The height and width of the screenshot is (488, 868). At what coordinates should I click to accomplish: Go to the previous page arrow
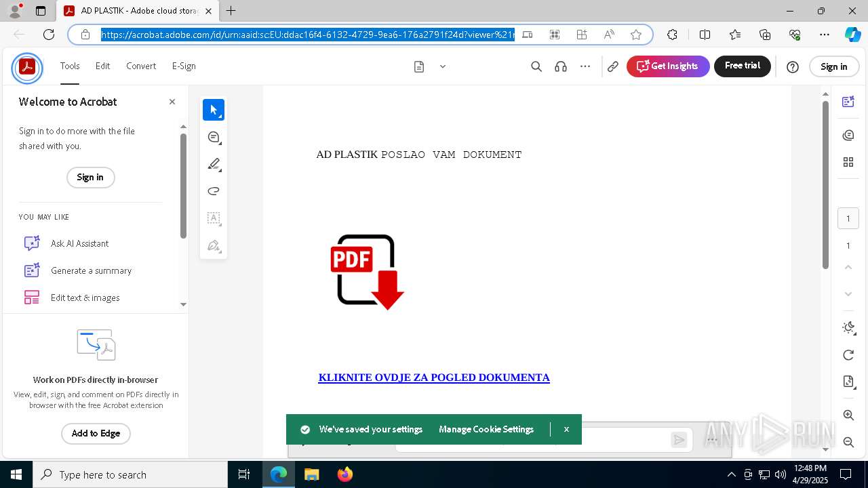[848, 267]
